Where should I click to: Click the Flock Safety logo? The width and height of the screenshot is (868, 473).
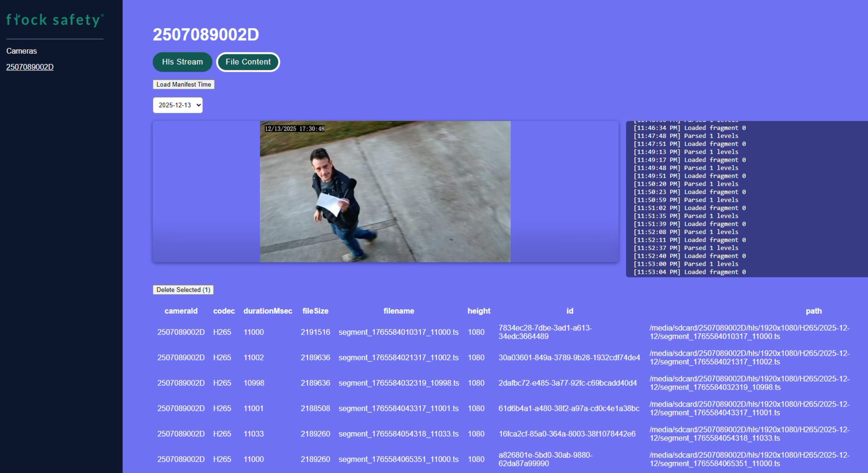55,20
